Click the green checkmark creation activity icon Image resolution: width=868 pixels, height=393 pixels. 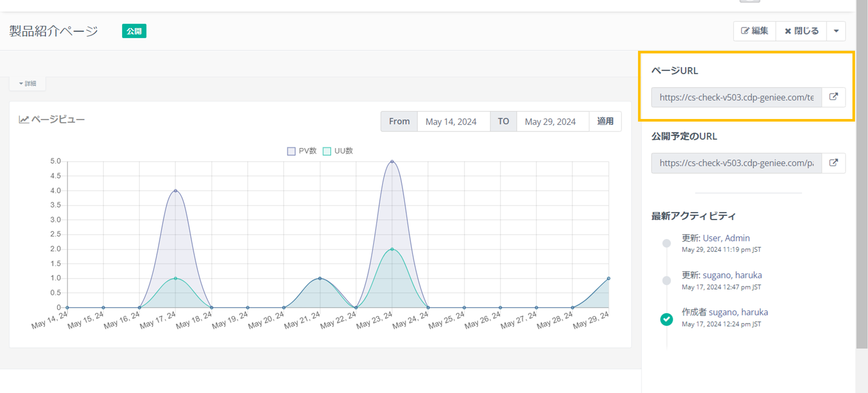click(x=667, y=319)
